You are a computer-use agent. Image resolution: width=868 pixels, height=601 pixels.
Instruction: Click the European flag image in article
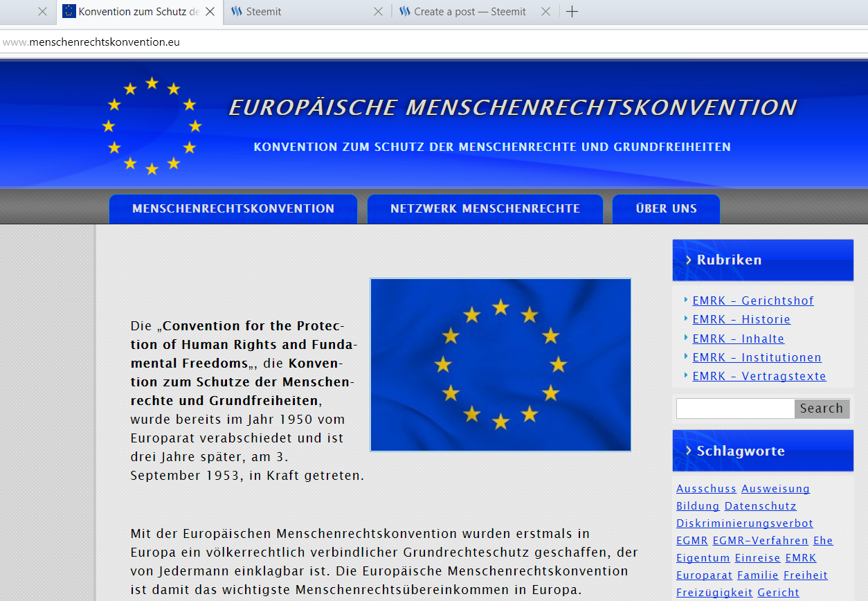[500, 365]
